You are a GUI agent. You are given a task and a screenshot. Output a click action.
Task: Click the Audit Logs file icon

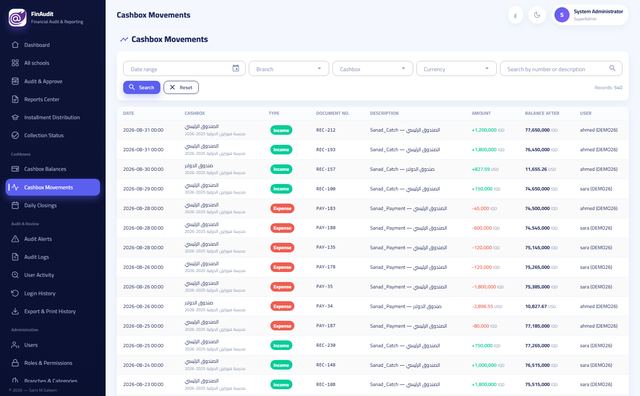(15, 257)
